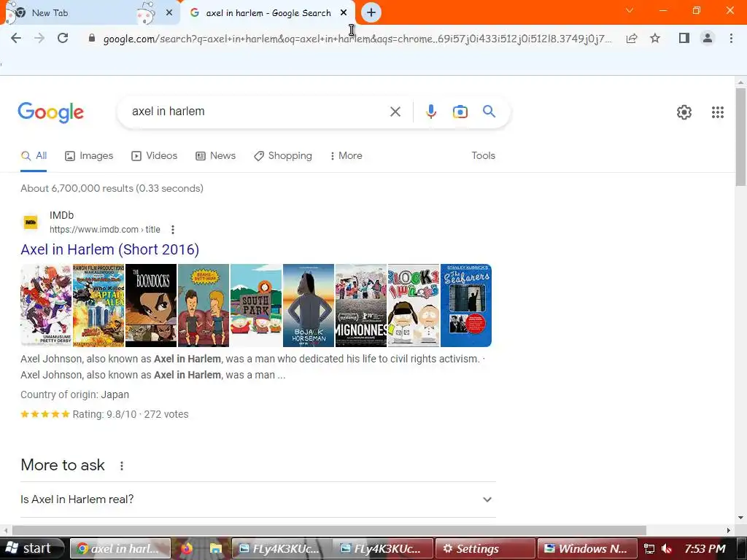This screenshot has width=747, height=560.
Task: Go forward with the browser forward arrow
Action: (39, 38)
